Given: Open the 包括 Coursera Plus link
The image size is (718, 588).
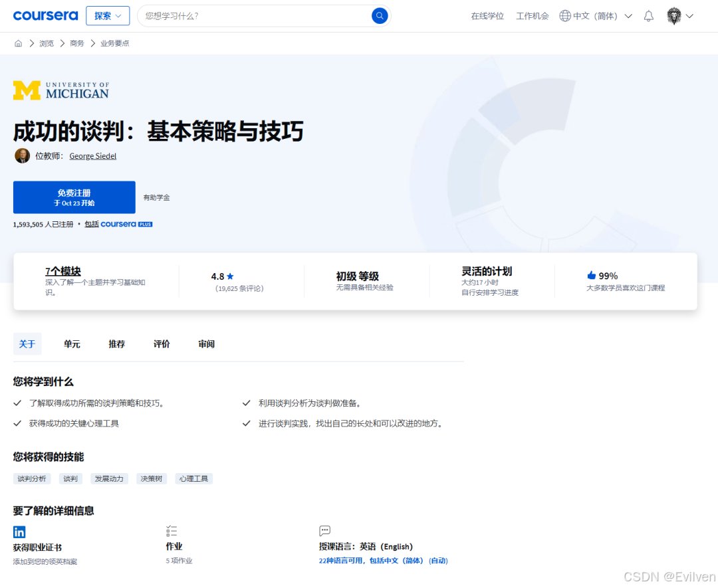Looking at the screenshot, I should pyautogui.click(x=118, y=224).
